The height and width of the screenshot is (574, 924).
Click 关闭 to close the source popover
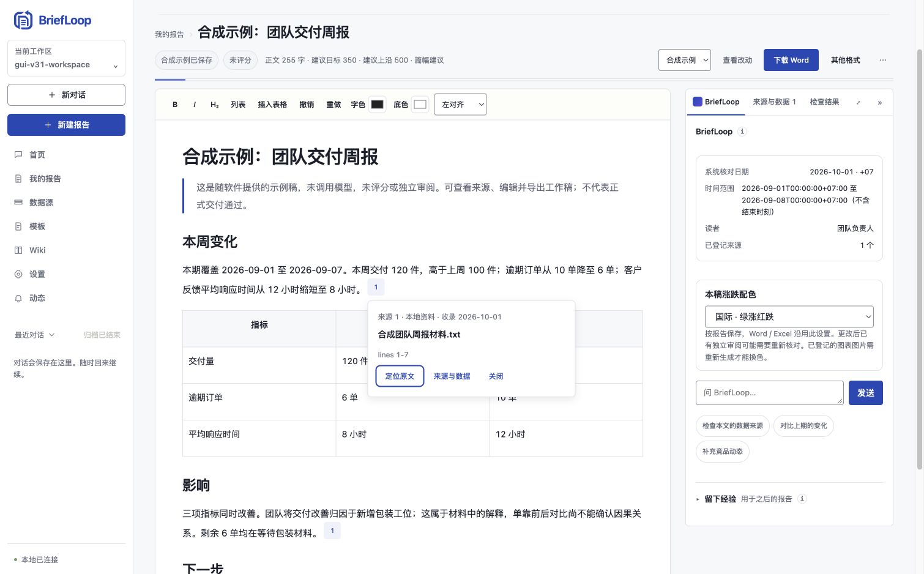[x=496, y=376]
